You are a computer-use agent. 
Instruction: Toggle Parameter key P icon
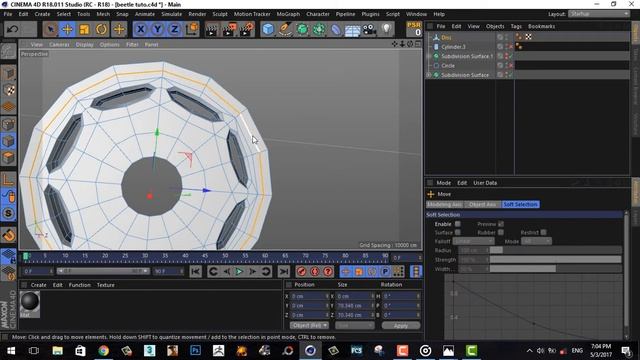coord(384,271)
